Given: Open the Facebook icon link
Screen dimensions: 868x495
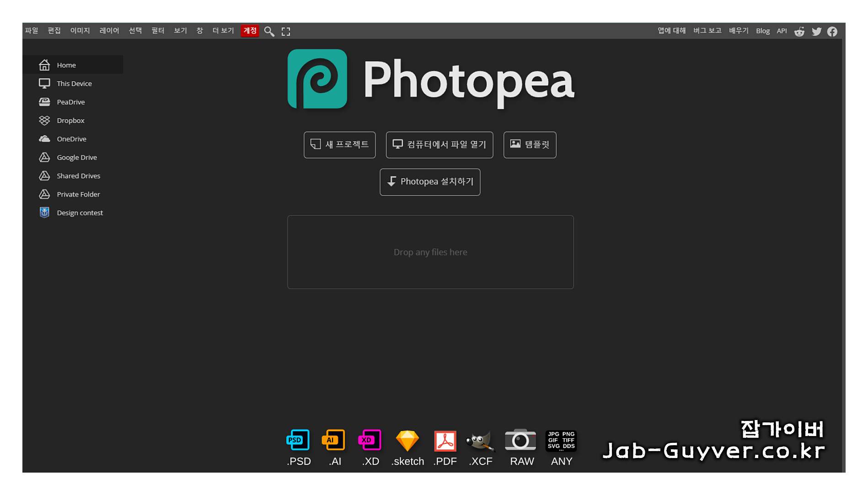Looking at the screenshot, I should [x=832, y=31].
